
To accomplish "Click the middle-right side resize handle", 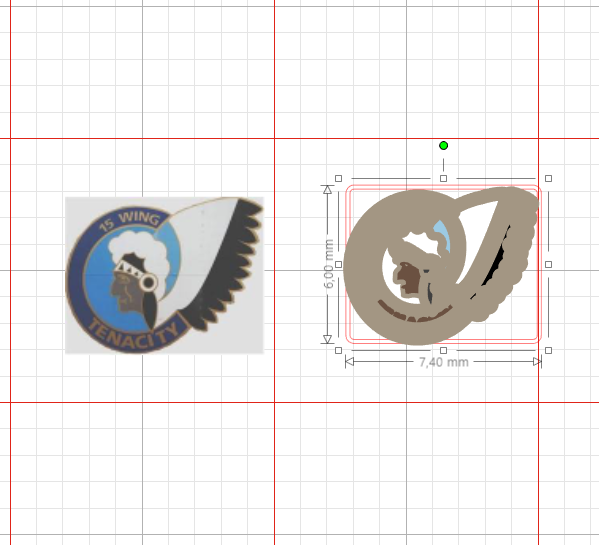I will pos(548,264).
